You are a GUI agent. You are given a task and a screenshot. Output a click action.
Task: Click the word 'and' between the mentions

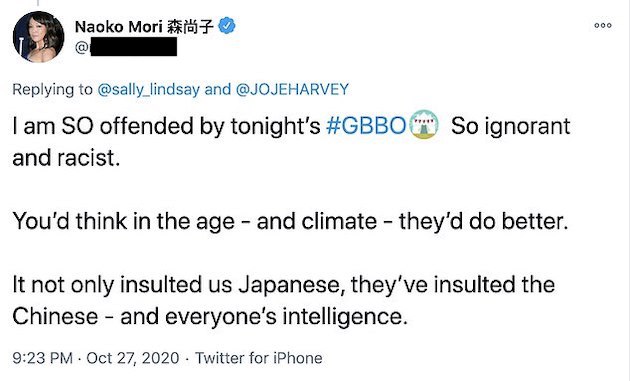[217, 89]
